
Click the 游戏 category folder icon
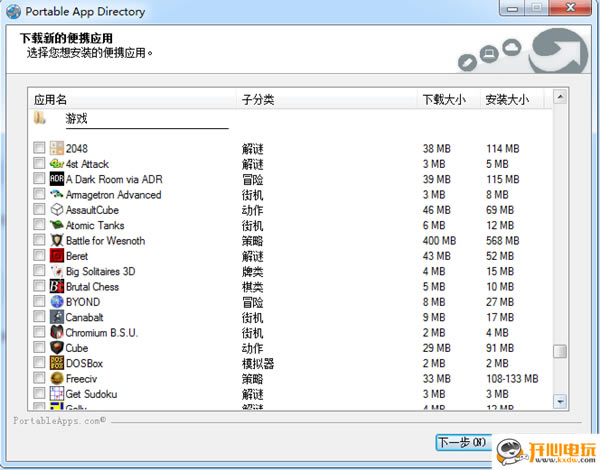pos(40,118)
